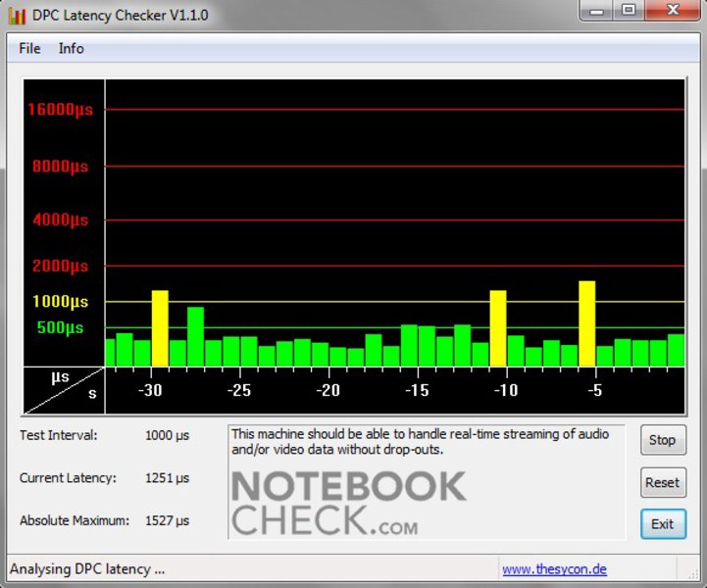Click the 1251 µs Current Latency value

point(167,478)
